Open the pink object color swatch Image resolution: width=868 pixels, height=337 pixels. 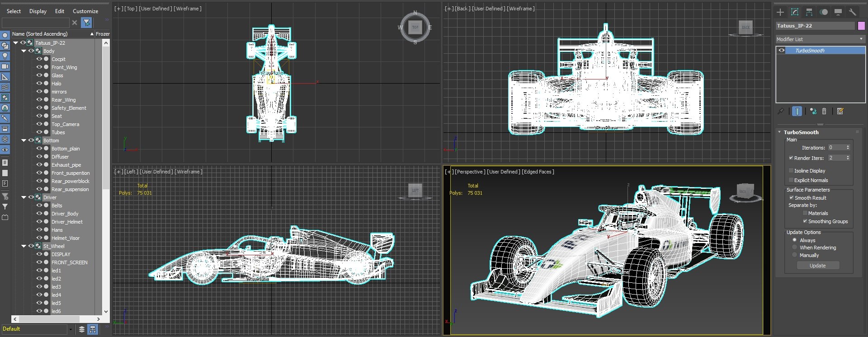click(x=861, y=26)
